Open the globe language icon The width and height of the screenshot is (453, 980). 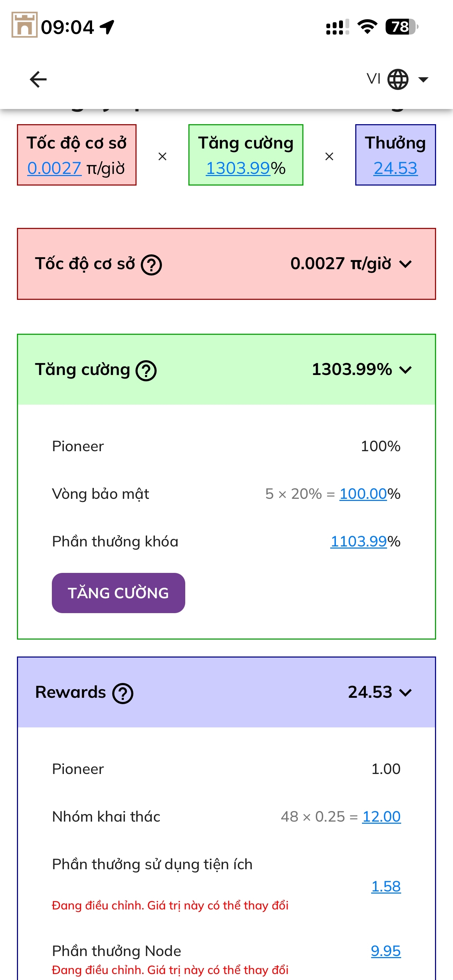(398, 79)
